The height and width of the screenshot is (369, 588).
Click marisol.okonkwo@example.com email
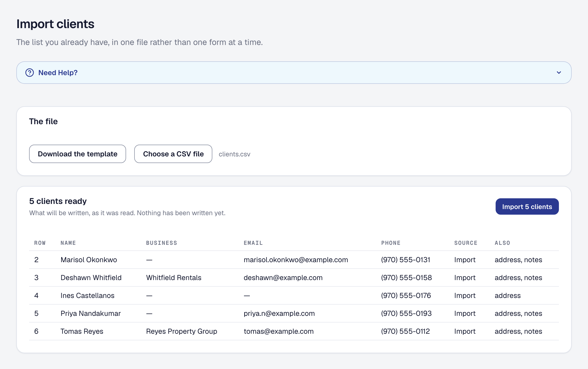click(x=296, y=260)
